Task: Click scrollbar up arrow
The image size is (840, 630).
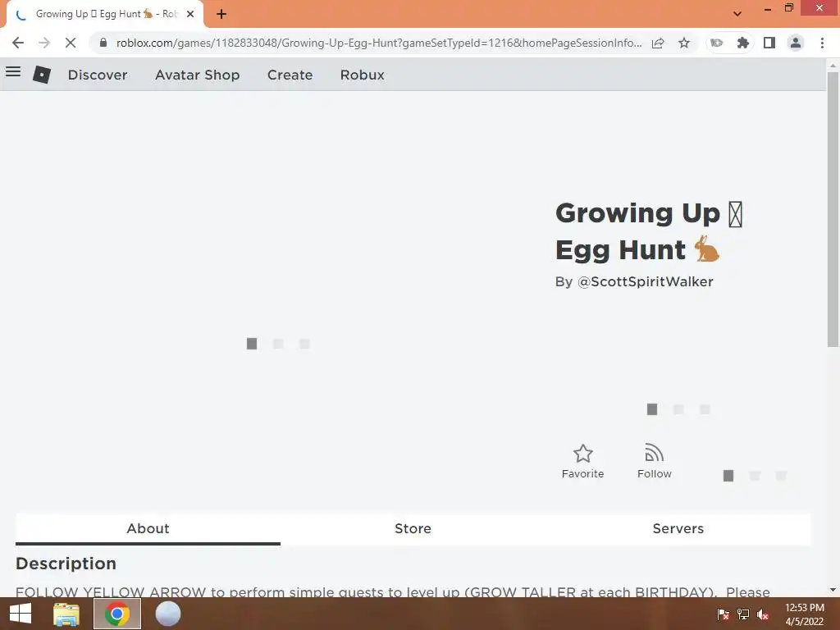Action: 833,66
